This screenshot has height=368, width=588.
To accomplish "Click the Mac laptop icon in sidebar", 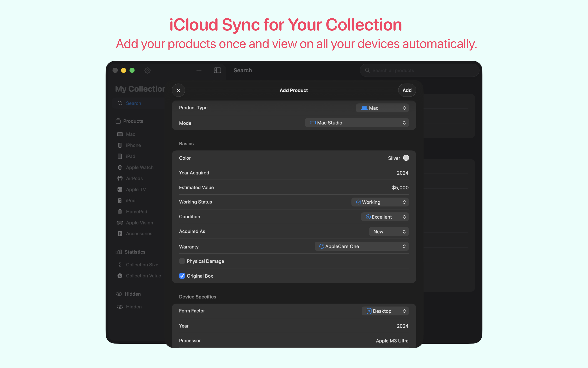I will [120, 134].
